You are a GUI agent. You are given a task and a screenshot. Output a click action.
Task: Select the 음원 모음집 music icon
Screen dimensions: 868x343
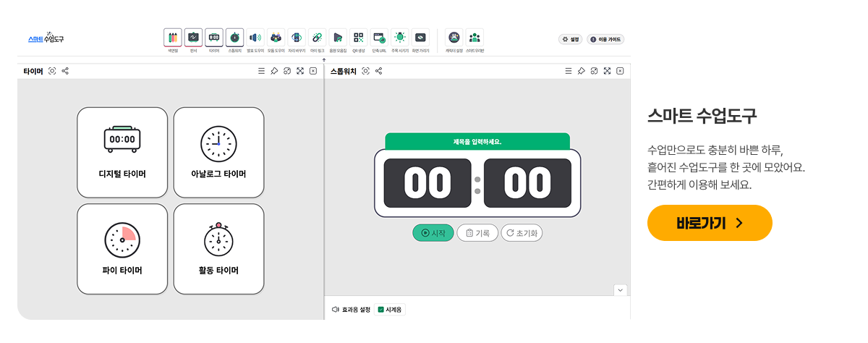point(338,38)
